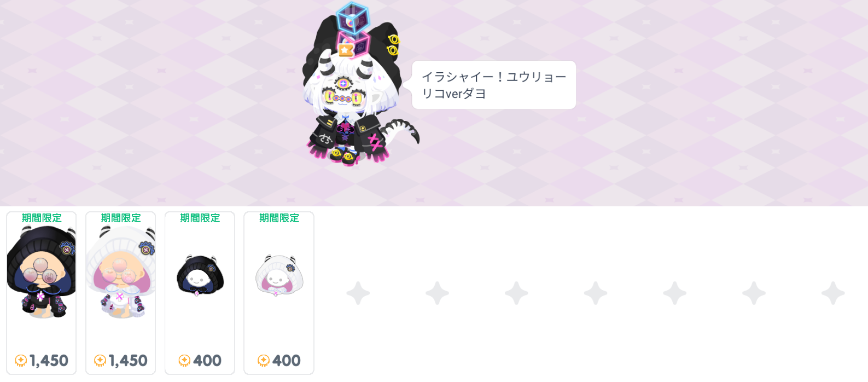868x382 pixels.
Task: Click 期間限定 label on black hood card
Action: coord(200,218)
